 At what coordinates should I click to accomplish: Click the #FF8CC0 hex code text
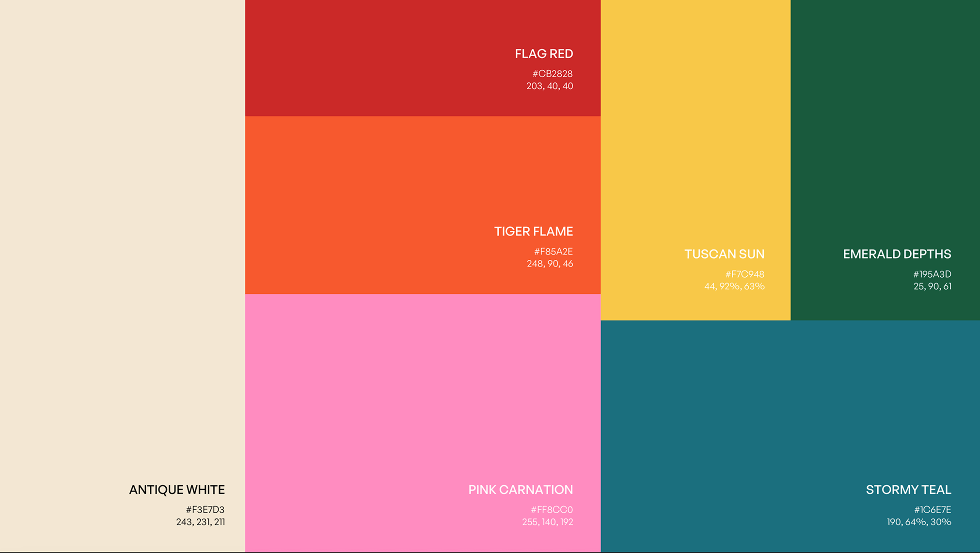pos(552,510)
